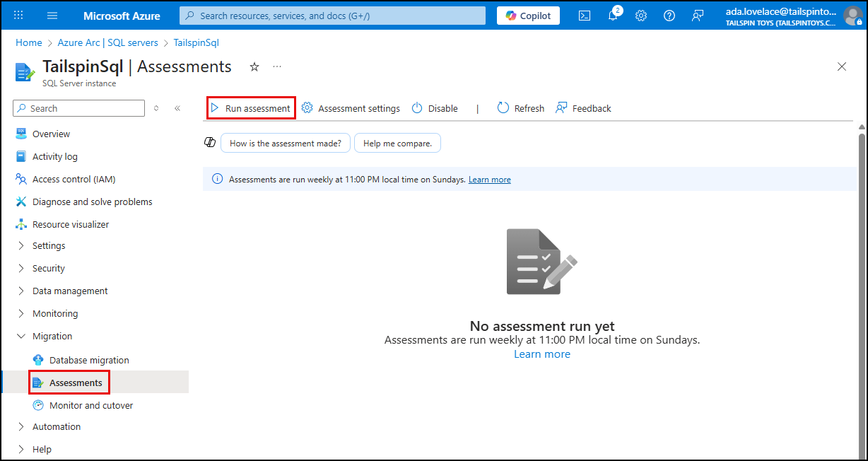Image resolution: width=868 pixels, height=461 pixels.
Task: Click the resource menu search box
Action: pyautogui.click(x=78, y=107)
